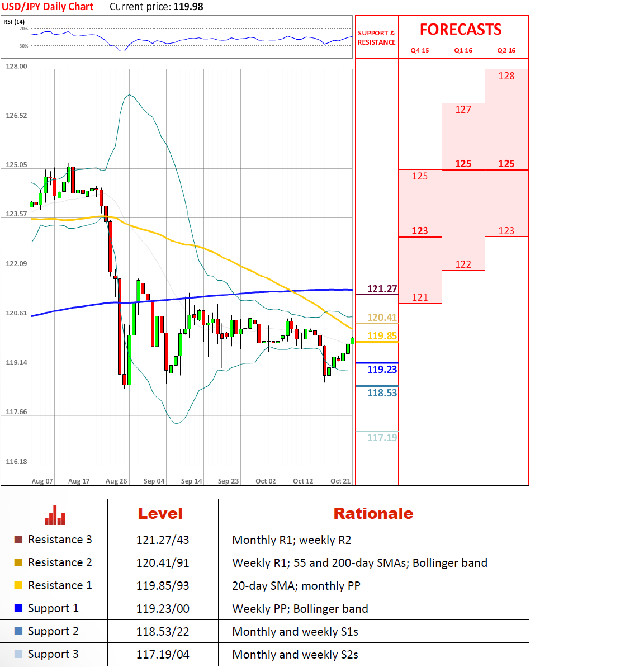Click the 121 forecast value in Q4 15
Viewport: 644px width, 667px height.
(x=419, y=298)
